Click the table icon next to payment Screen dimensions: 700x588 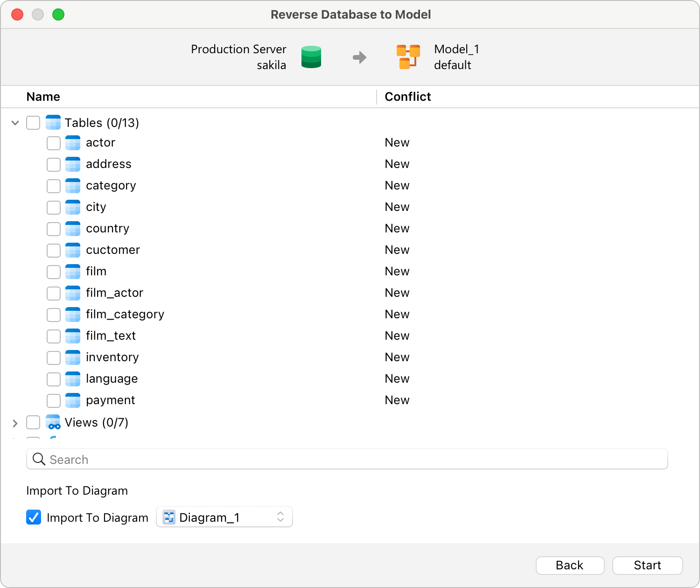(73, 400)
